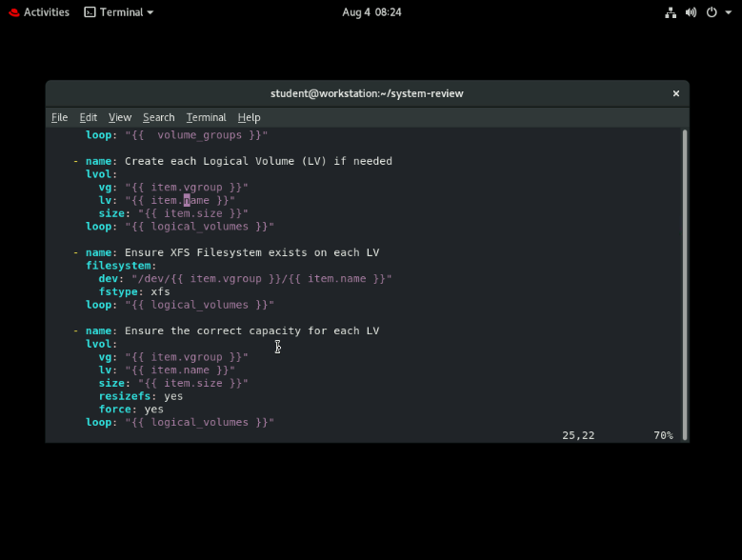Open the clock showing Aug 4 08:24
Image resolution: width=742 pixels, height=560 pixels.
371,12
